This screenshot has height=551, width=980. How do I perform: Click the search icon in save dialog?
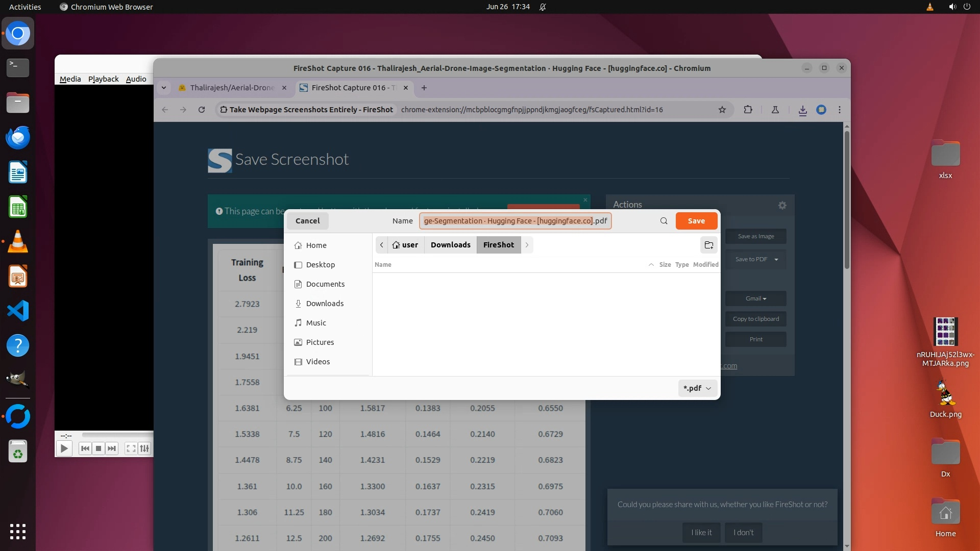664,221
